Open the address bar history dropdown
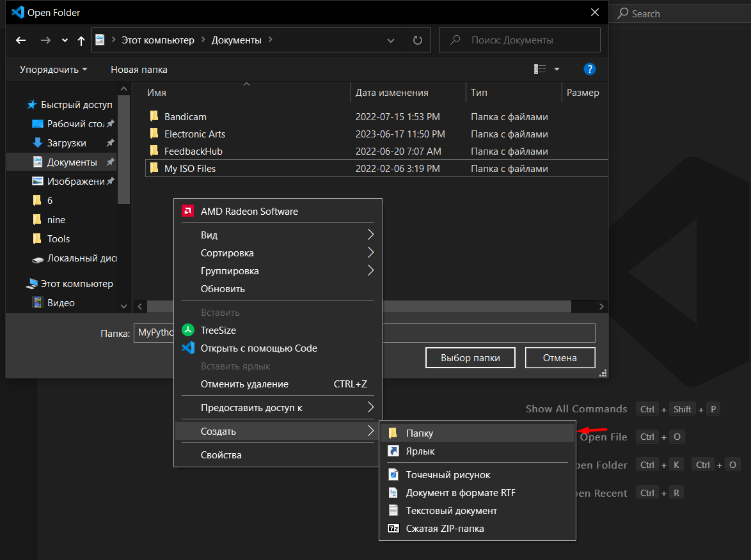This screenshot has height=560, width=751. click(x=391, y=40)
